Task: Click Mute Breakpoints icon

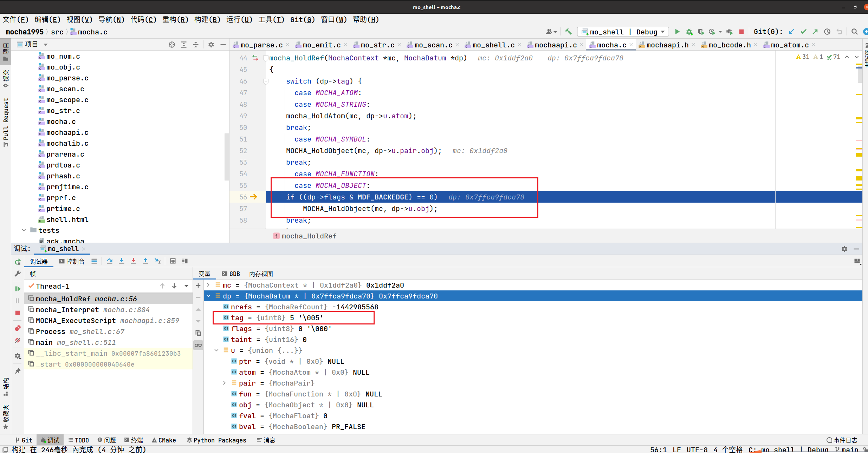Action: tap(18, 340)
